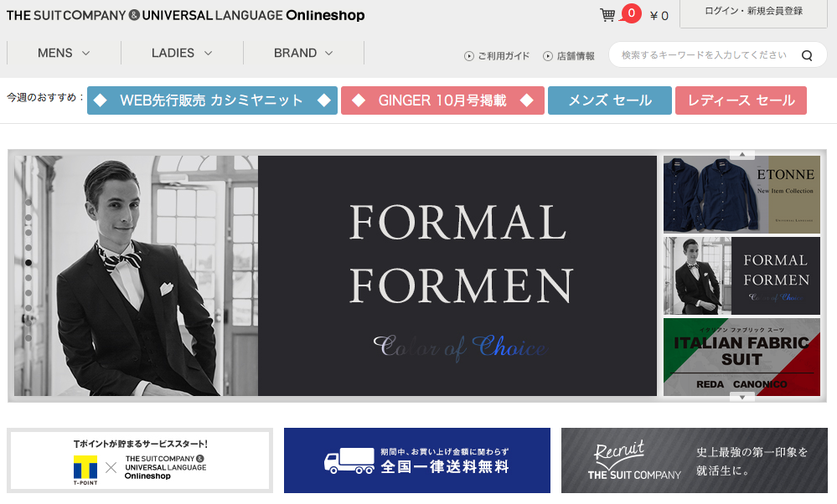Image resolution: width=837 pixels, height=504 pixels.
Task: Click the T-POINT logo banner
Action: (140, 460)
